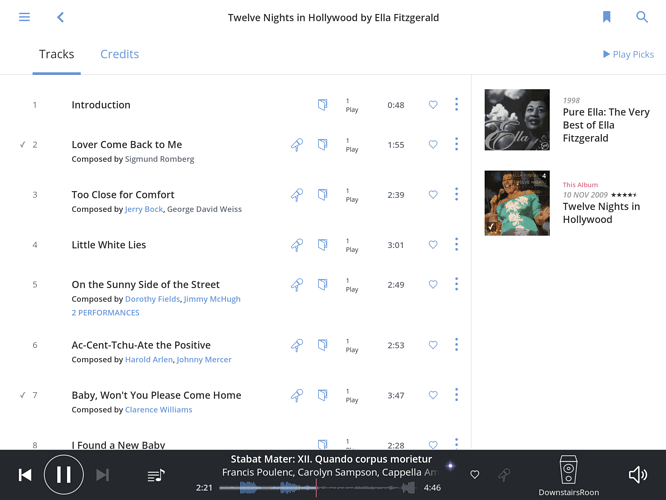666x500 pixels.
Task: Skip to next track
Action: (x=102, y=475)
